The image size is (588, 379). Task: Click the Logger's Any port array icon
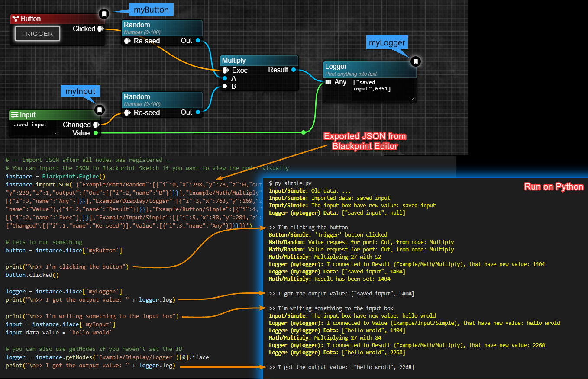click(328, 82)
